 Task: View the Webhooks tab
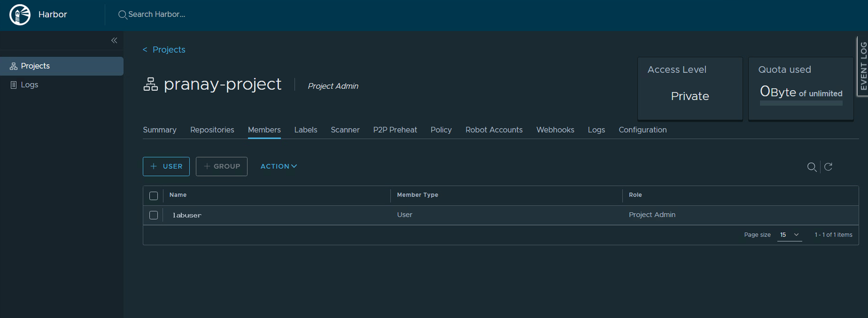[x=555, y=130]
